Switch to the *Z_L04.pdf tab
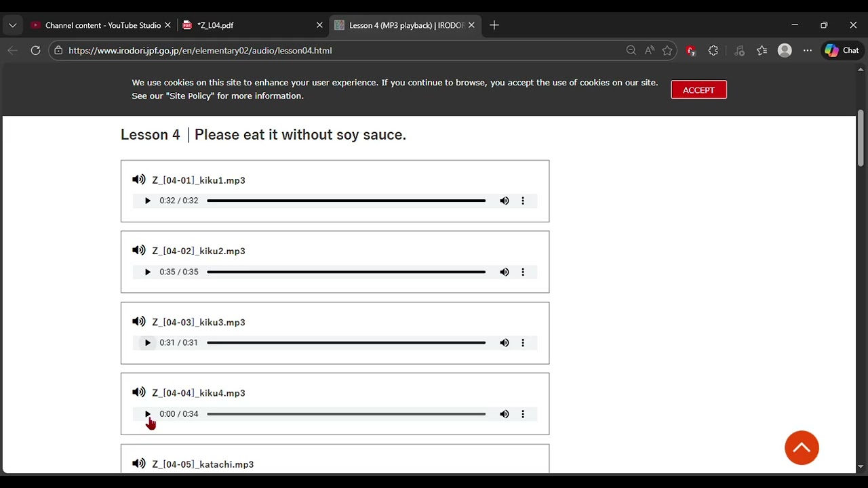The image size is (868, 488). (251, 25)
